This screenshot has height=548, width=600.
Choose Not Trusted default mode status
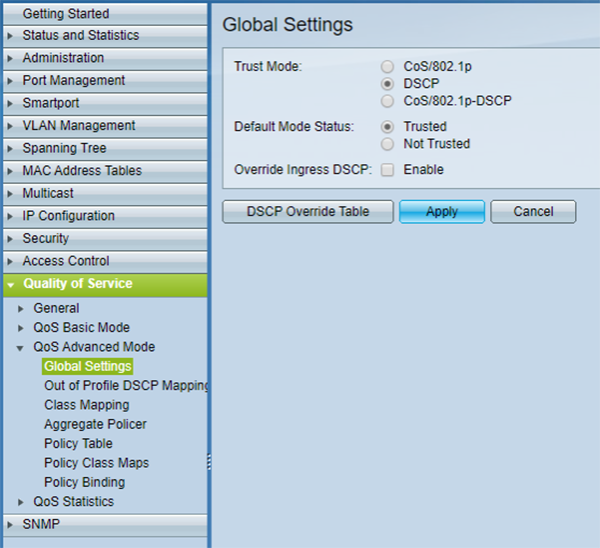coord(387,144)
